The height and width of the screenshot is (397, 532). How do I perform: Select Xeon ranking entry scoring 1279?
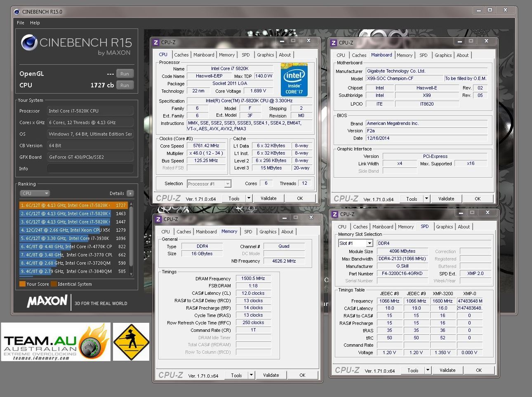click(x=73, y=230)
